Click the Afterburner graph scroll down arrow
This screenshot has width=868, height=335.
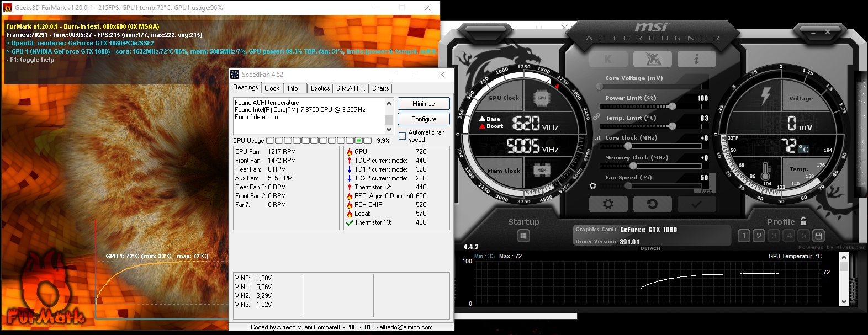(844, 302)
